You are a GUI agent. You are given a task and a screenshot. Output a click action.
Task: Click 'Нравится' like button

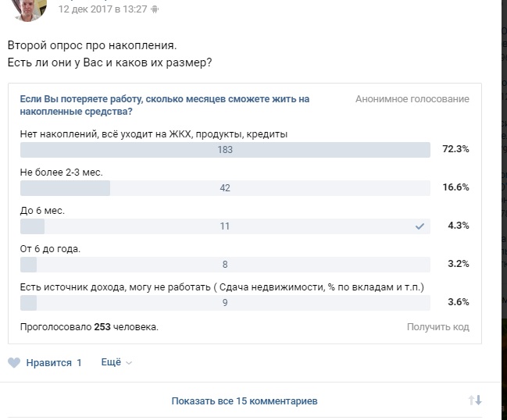click(x=48, y=363)
